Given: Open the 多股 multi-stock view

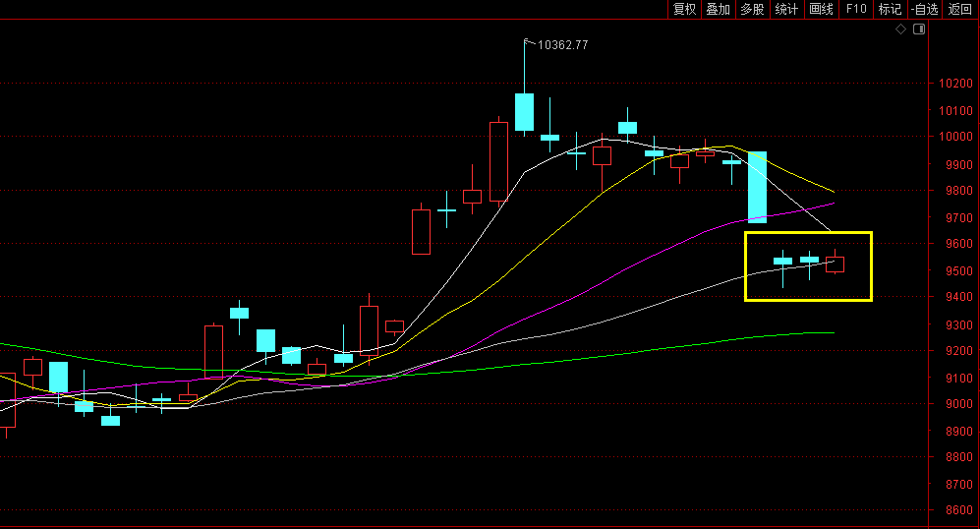Looking at the screenshot, I should pyautogui.click(x=753, y=9).
